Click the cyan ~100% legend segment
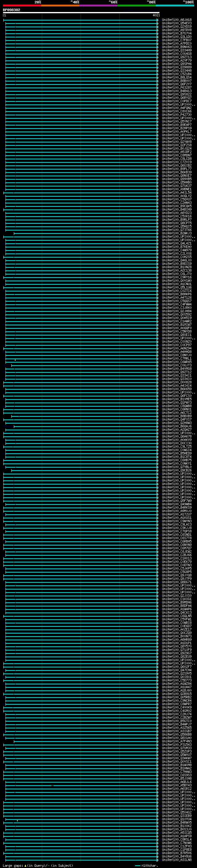 coord(175,6)
